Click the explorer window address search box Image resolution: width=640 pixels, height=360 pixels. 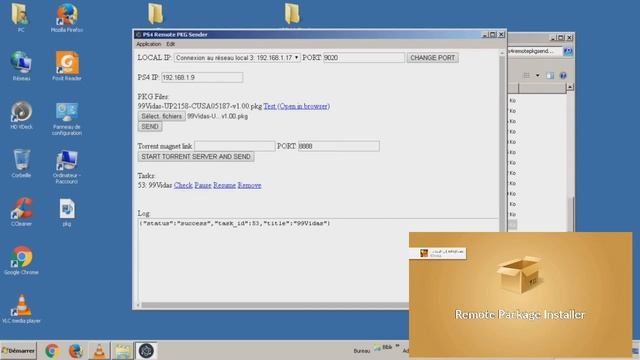coord(535,51)
